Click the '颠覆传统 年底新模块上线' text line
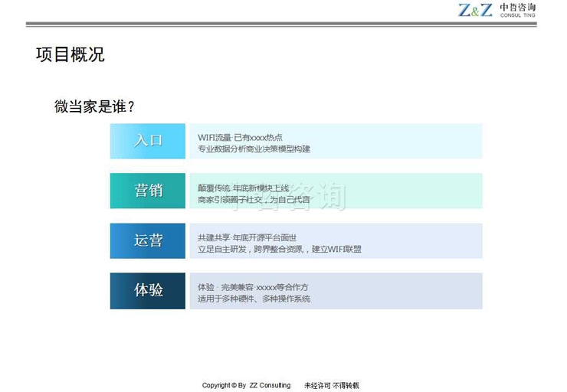567x392 pixels. (243, 188)
